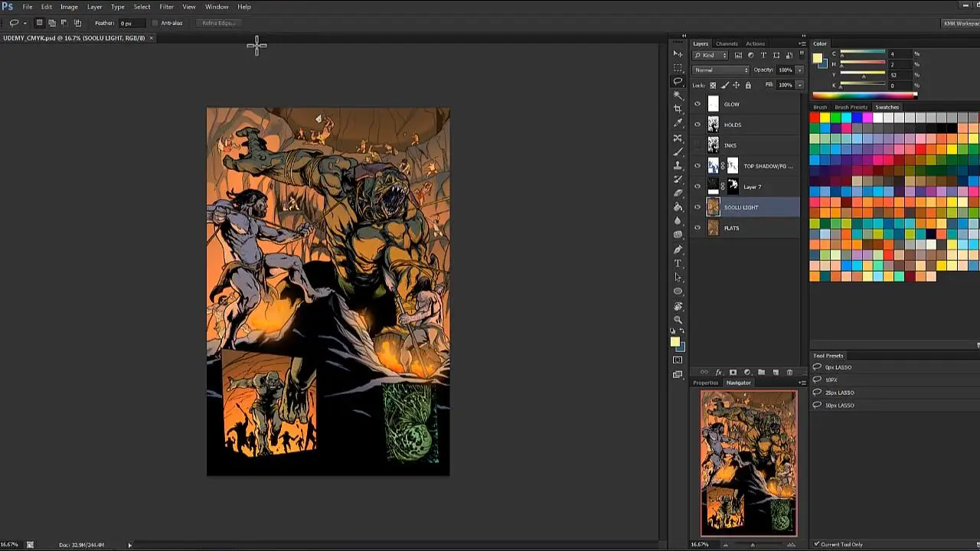The width and height of the screenshot is (980, 551).
Task: Select the Pen tool
Action: [678, 249]
